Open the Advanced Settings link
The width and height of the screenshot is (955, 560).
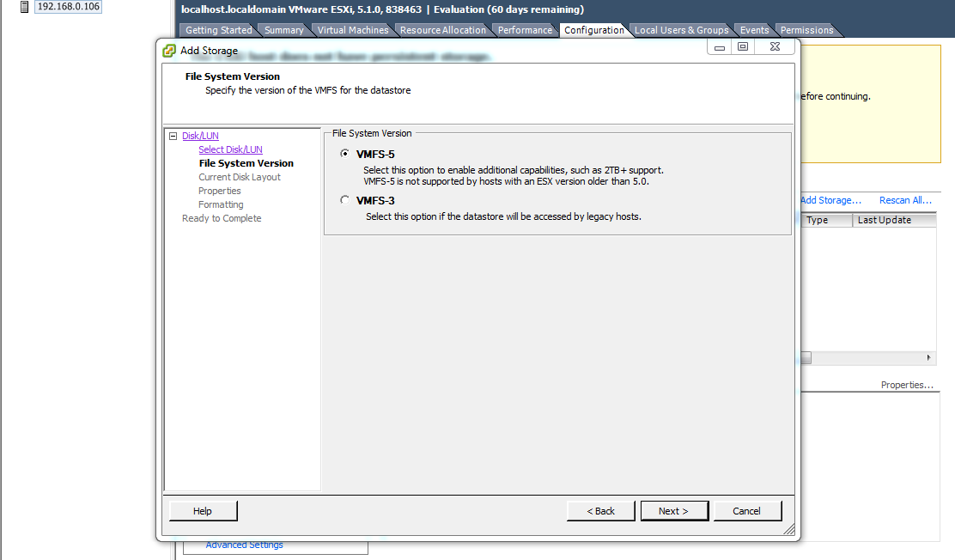pyautogui.click(x=244, y=545)
